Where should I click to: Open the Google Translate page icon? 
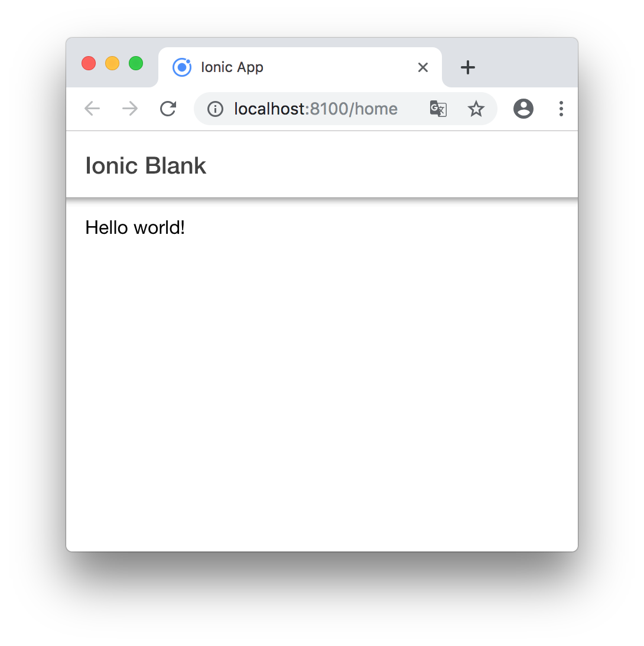point(438,109)
